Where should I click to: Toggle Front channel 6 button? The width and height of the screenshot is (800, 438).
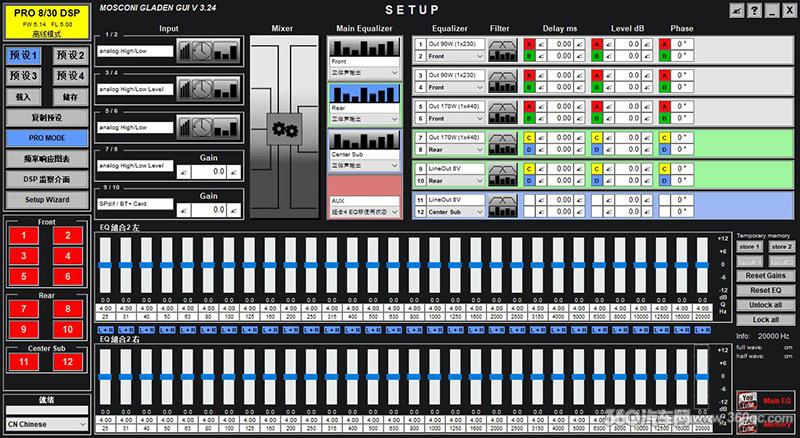[68, 276]
